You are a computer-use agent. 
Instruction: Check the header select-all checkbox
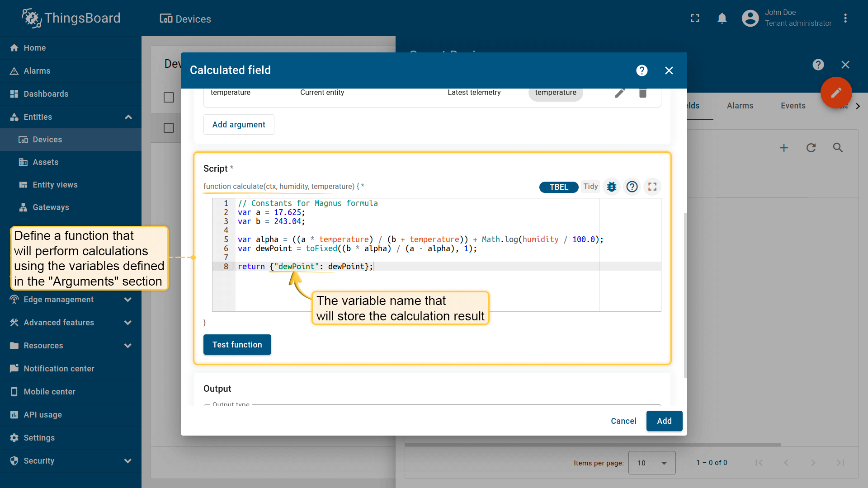coord(169,98)
